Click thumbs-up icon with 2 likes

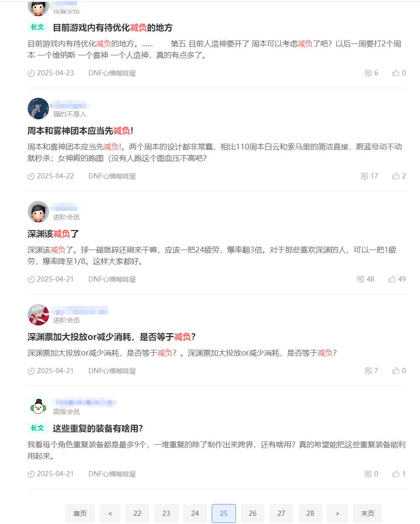pyautogui.click(x=396, y=176)
